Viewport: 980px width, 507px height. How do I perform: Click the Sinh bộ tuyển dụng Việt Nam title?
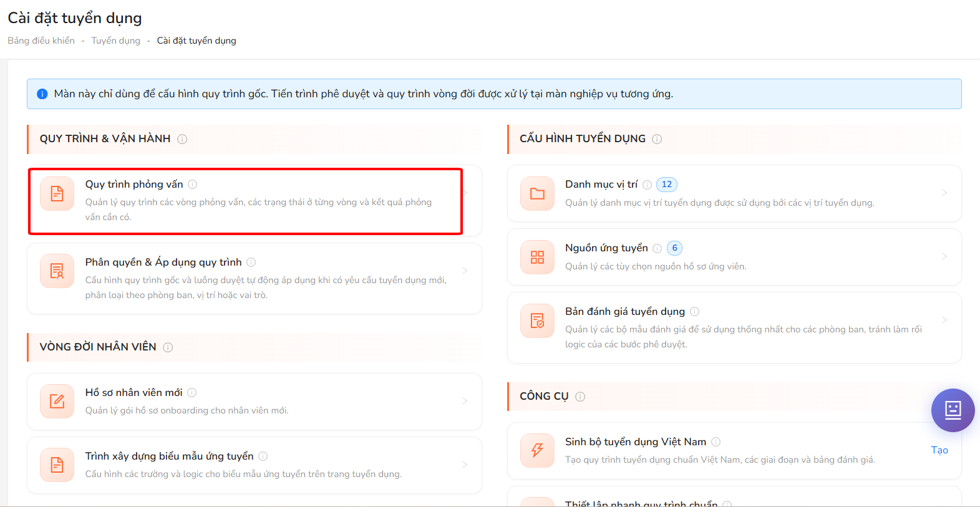[636, 442]
